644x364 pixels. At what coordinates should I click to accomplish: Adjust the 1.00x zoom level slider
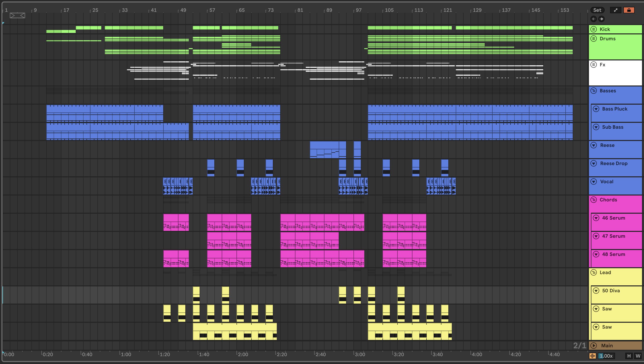(x=606, y=356)
